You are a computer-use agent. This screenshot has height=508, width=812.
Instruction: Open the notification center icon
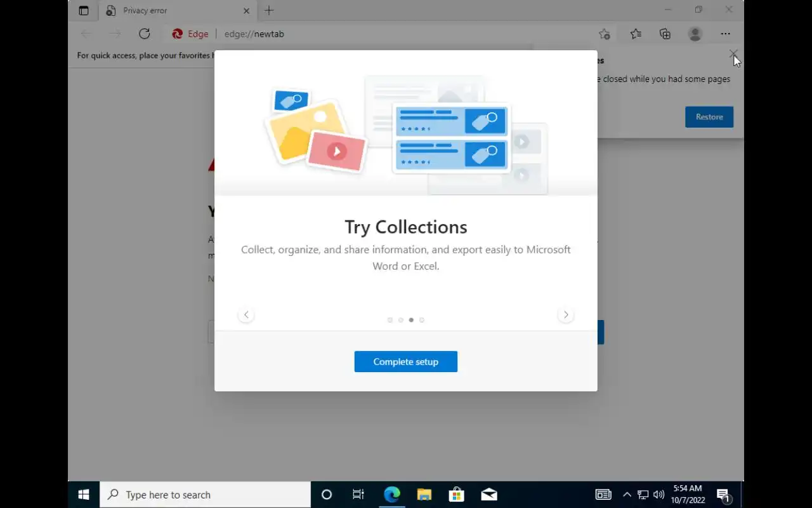(723, 495)
